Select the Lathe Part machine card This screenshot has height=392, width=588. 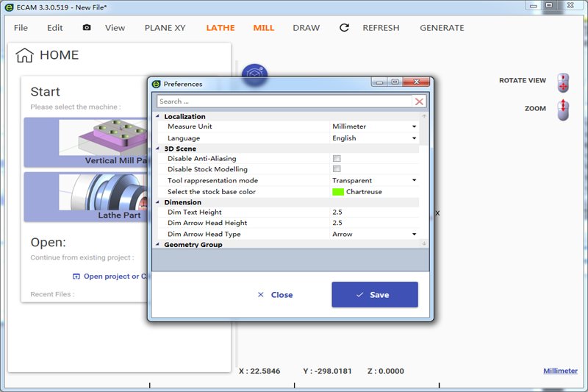(86, 197)
